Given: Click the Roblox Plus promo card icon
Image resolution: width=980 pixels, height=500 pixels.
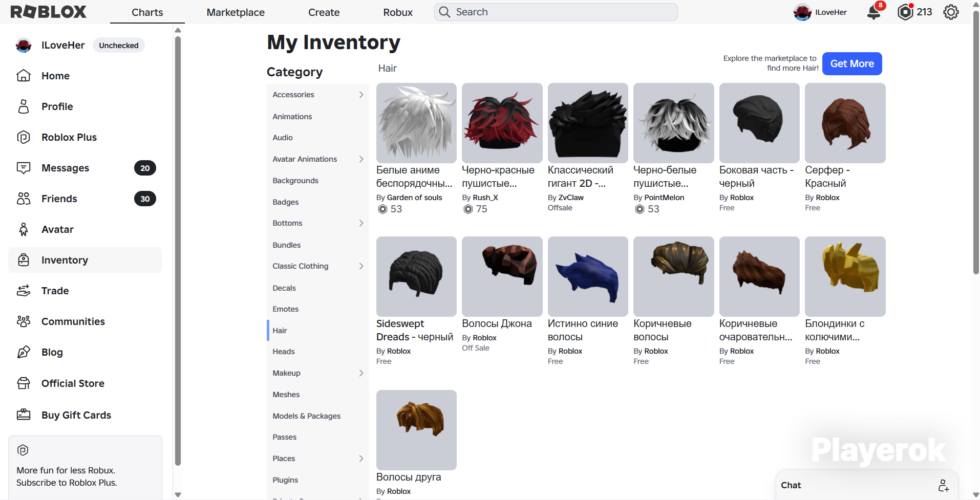Looking at the screenshot, I should coord(23,450).
